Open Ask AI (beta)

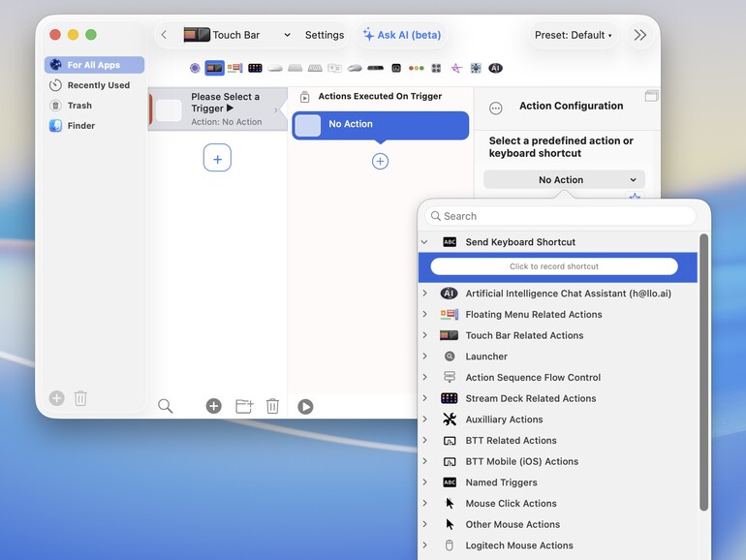click(402, 35)
